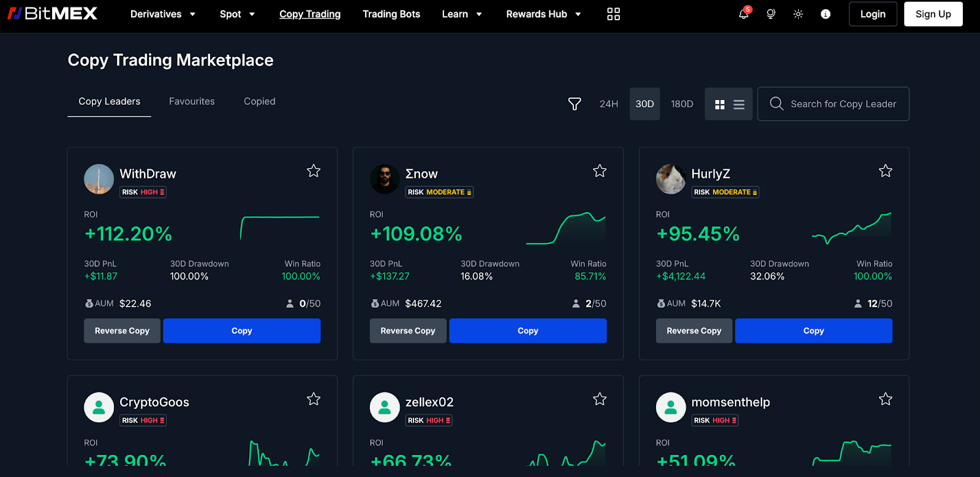Click zellex02 RISK HIGH badge

pos(429,421)
